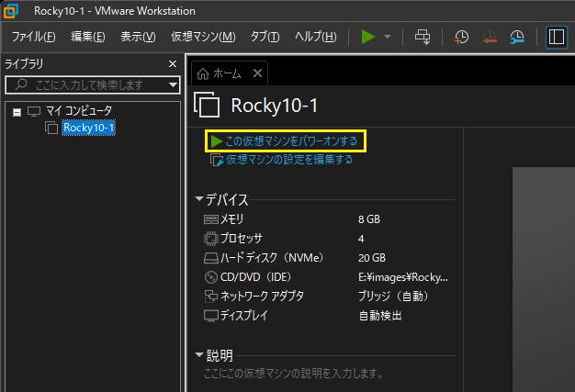Collapse the デバイス section
Screen dimensions: 575x392
(x=199, y=198)
